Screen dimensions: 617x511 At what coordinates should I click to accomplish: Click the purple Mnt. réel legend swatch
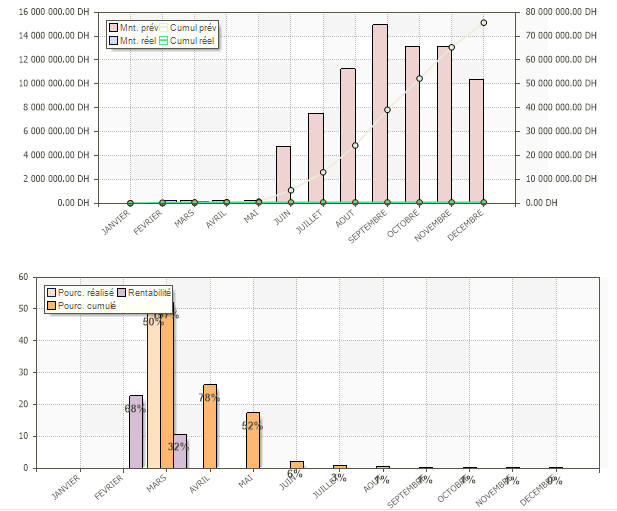[x=113, y=40]
